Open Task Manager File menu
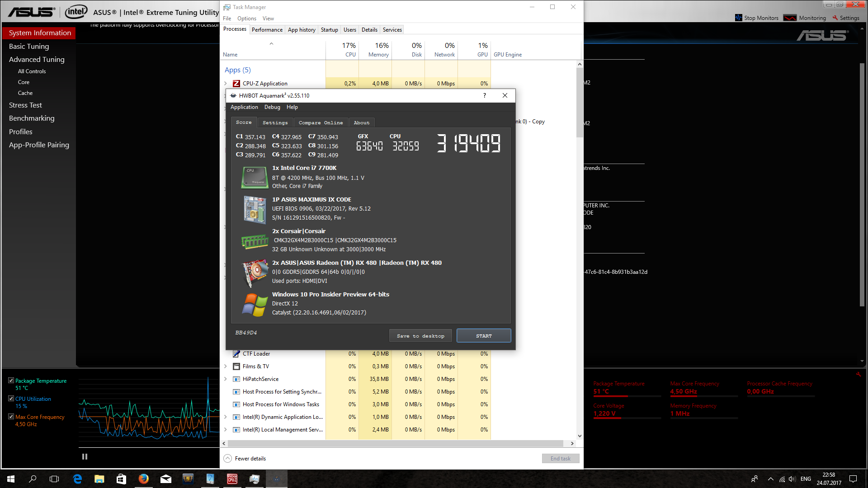The height and width of the screenshot is (488, 868). [227, 19]
